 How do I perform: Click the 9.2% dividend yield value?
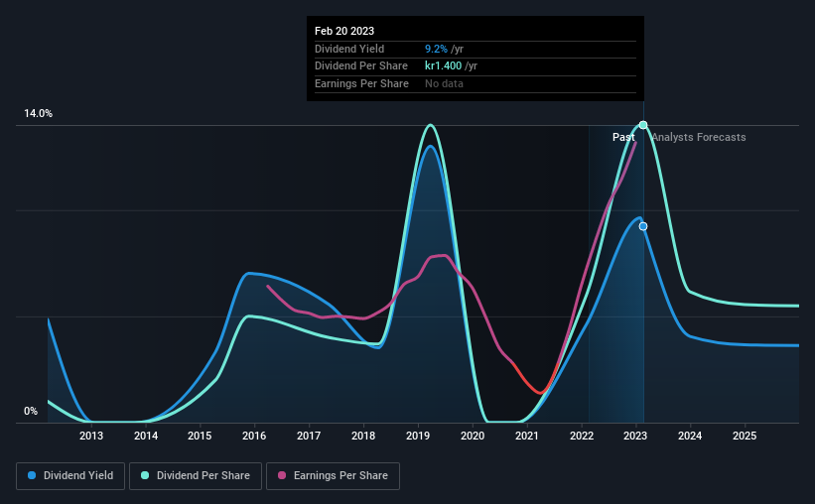point(436,49)
